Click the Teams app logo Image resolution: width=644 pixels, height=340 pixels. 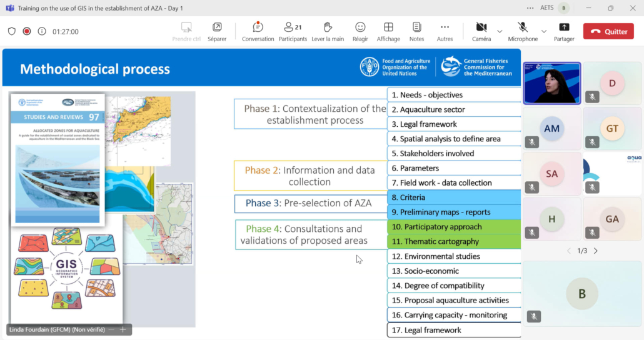[10, 7]
